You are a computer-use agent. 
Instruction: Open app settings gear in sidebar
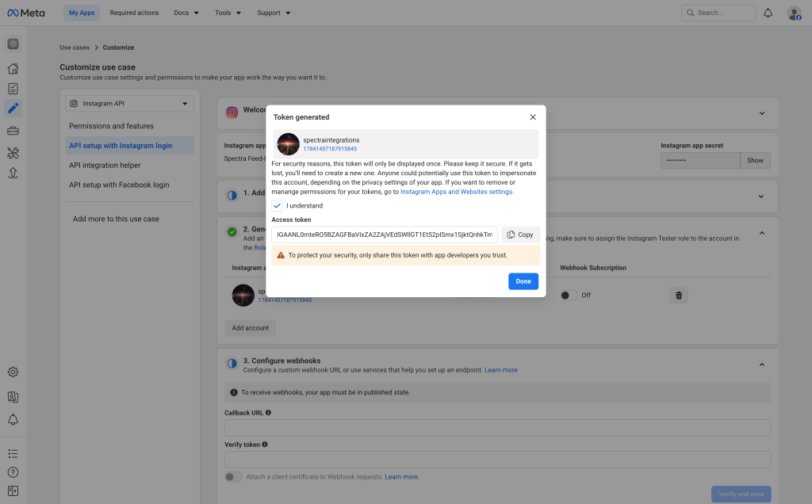click(x=13, y=372)
